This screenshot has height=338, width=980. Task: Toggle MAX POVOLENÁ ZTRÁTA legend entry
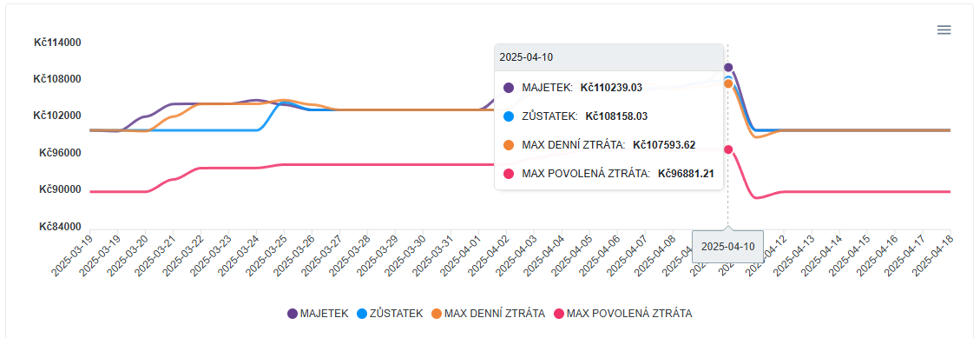pos(622,314)
